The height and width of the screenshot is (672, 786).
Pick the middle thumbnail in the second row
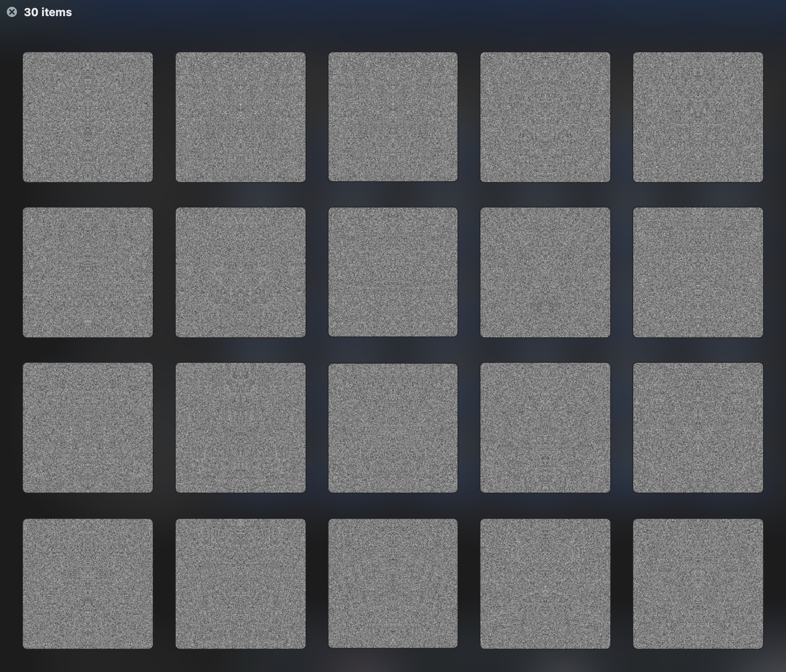pos(393,272)
